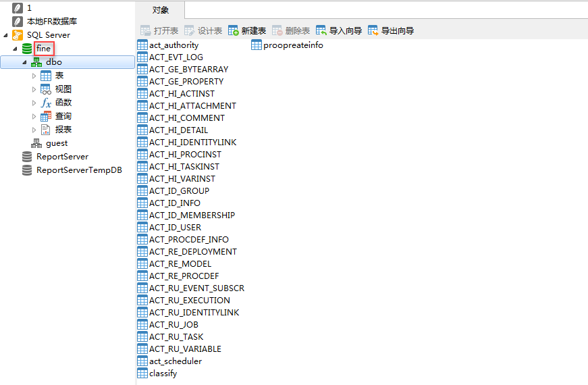
Task: Click the fx 函数 icon in tree
Action: pos(46,103)
